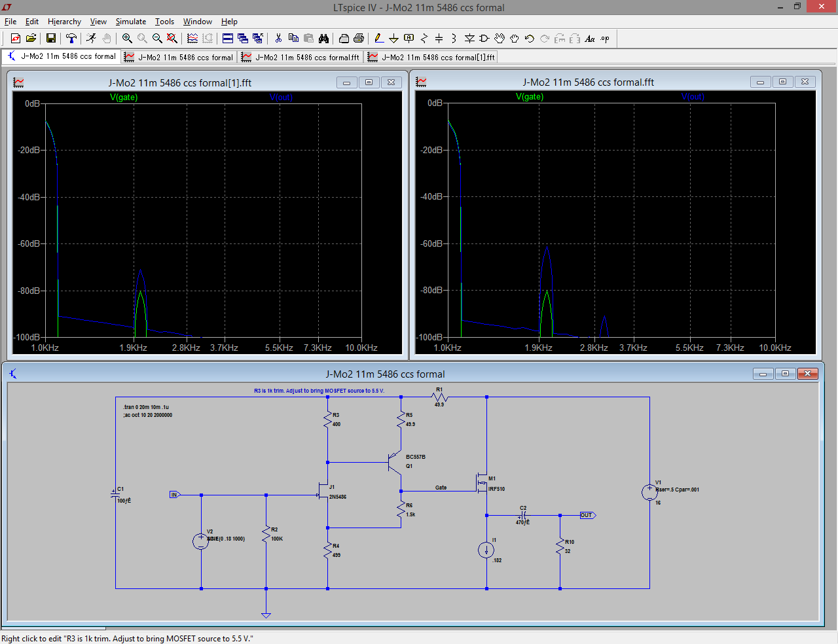Click the 2N5486 JFET J1 in schematic
This screenshot has height=644, width=838.
click(x=323, y=492)
